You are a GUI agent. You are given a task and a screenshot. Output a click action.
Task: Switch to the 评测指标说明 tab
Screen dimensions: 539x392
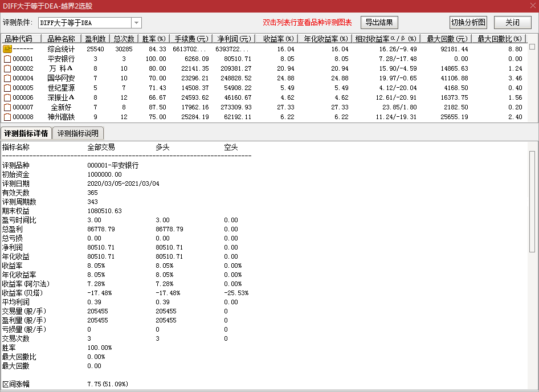tap(77, 133)
